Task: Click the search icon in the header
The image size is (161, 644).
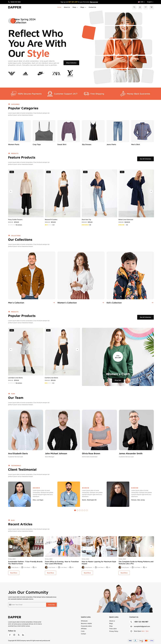Action: pyautogui.click(x=134, y=7)
